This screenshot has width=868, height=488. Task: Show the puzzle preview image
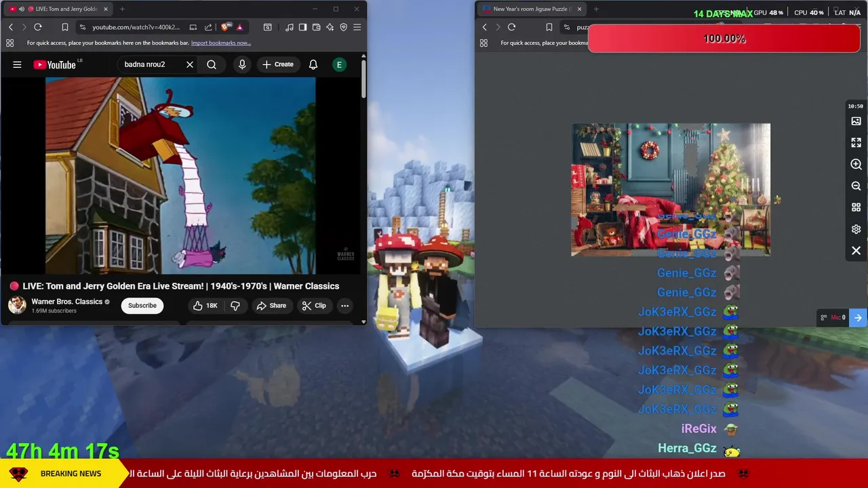tap(856, 121)
